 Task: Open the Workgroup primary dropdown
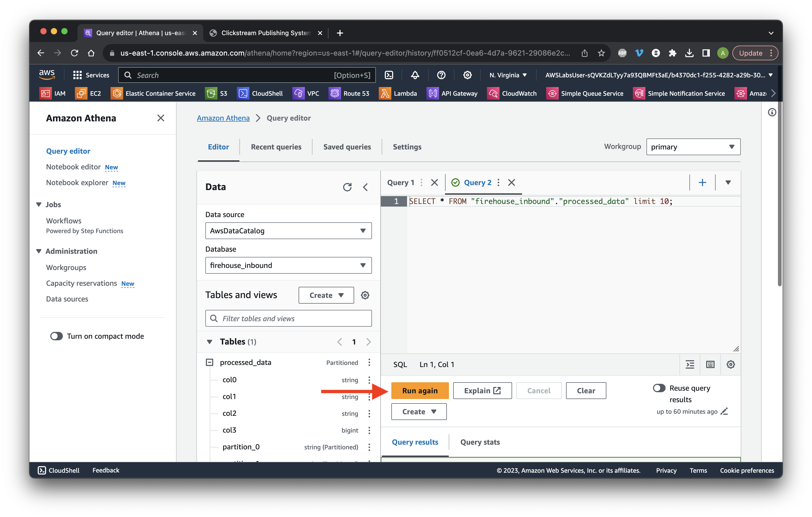[693, 147]
